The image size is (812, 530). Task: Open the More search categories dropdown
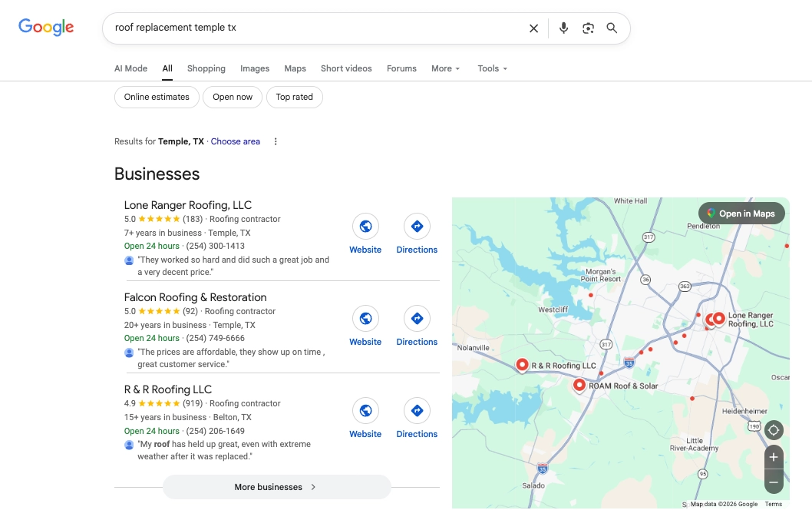point(445,68)
